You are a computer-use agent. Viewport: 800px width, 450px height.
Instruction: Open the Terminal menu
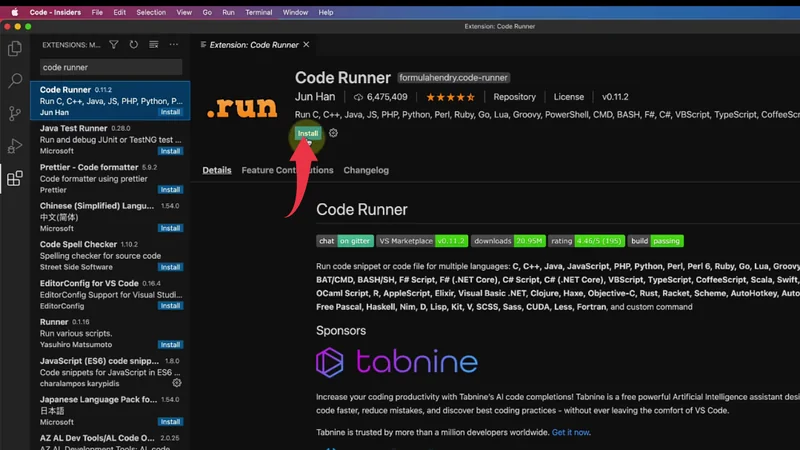[x=258, y=12]
